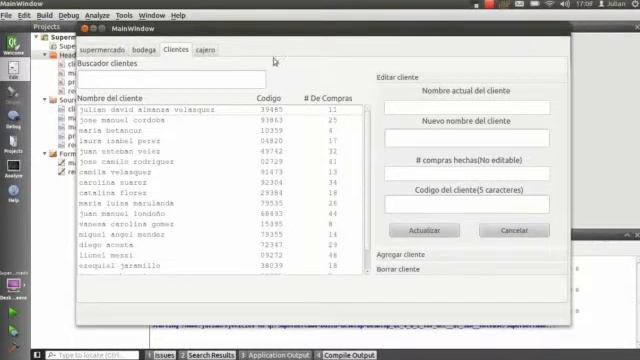Switch to the cajero tab
The width and height of the screenshot is (640, 360).
205,50
